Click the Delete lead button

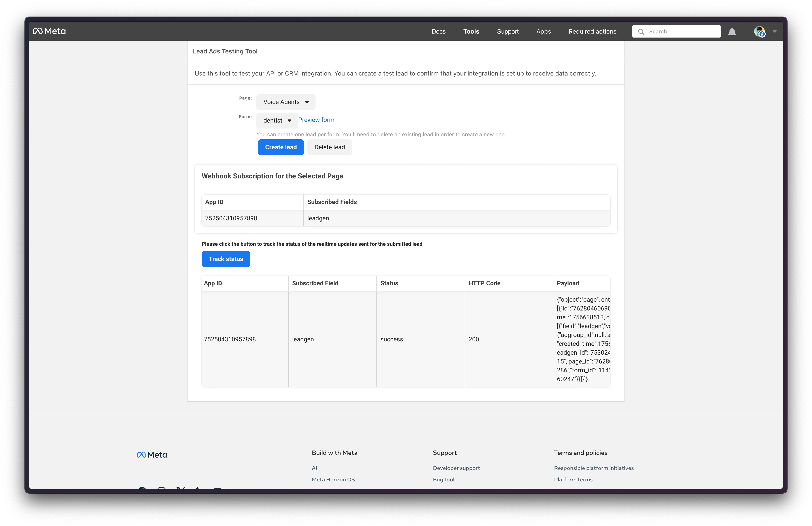click(x=330, y=147)
